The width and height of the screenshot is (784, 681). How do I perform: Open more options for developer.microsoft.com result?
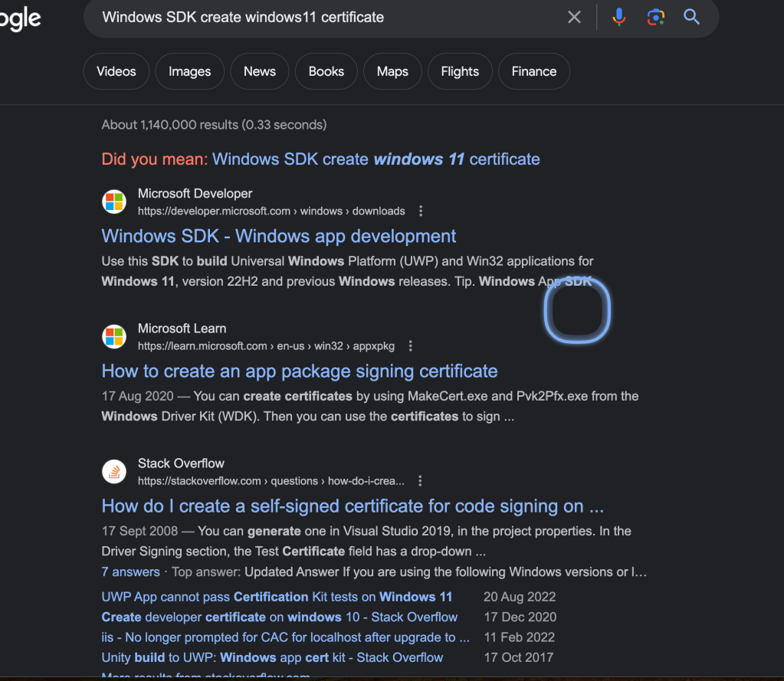[421, 211]
